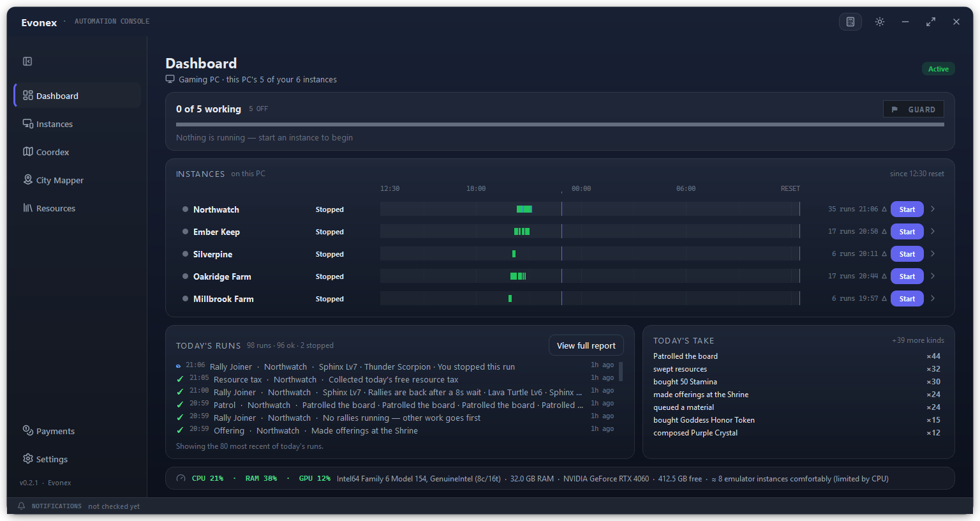The height and width of the screenshot is (521, 980).
Task: Open the Coordex section
Action: (77, 152)
